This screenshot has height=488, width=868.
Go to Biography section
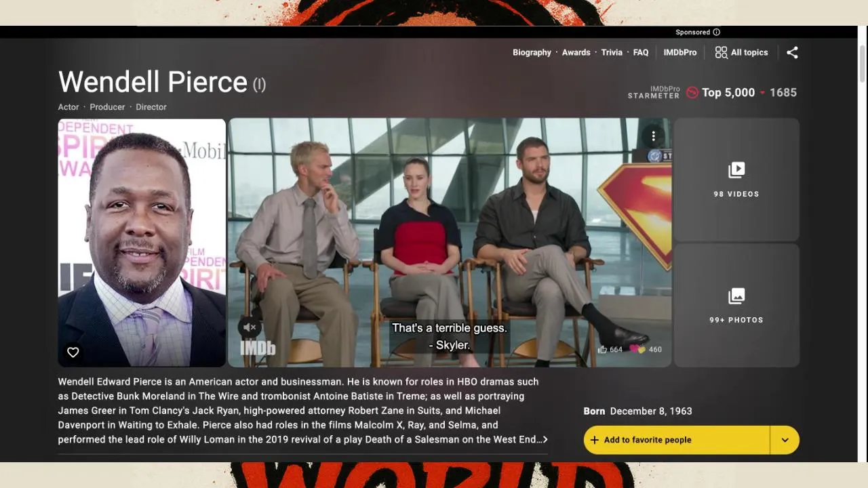(x=532, y=52)
